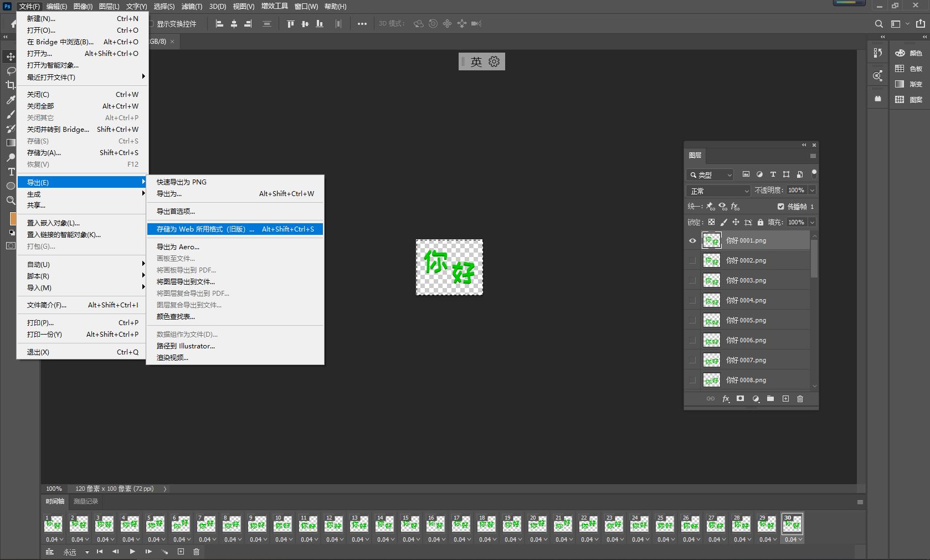This screenshot has width=930, height=560.
Task: Duplicate the selected frame in the timeline
Action: pos(181,552)
